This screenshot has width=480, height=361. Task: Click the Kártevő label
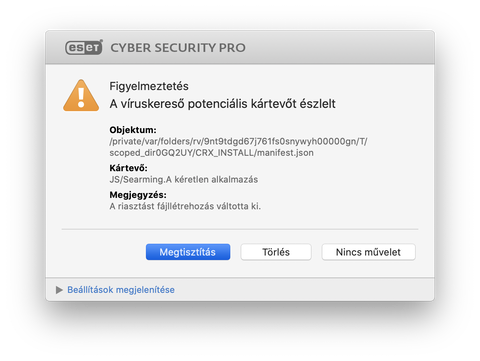point(128,168)
